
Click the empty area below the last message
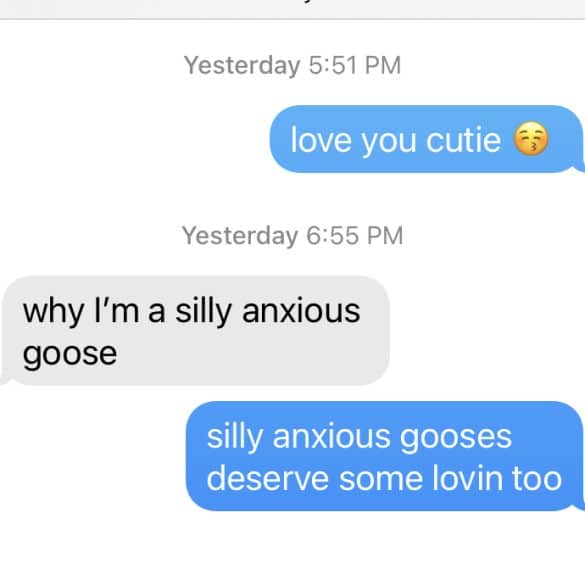click(292, 548)
